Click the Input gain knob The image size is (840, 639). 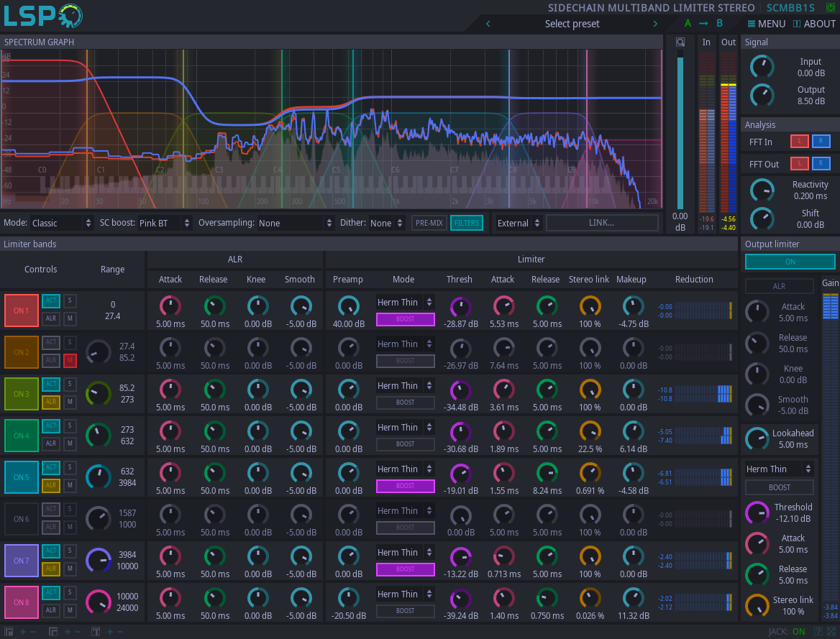[x=762, y=67]
